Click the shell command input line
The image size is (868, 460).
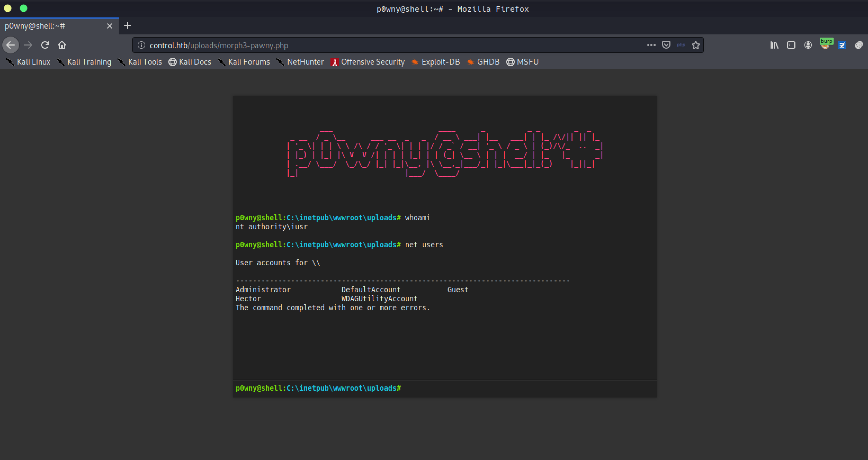[444, 388]
